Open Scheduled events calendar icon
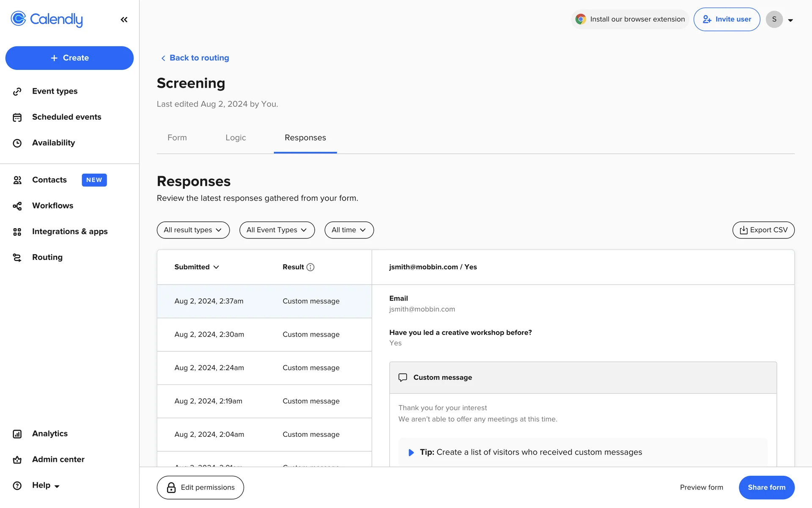 pyautogui.click(x=17, y=117)
